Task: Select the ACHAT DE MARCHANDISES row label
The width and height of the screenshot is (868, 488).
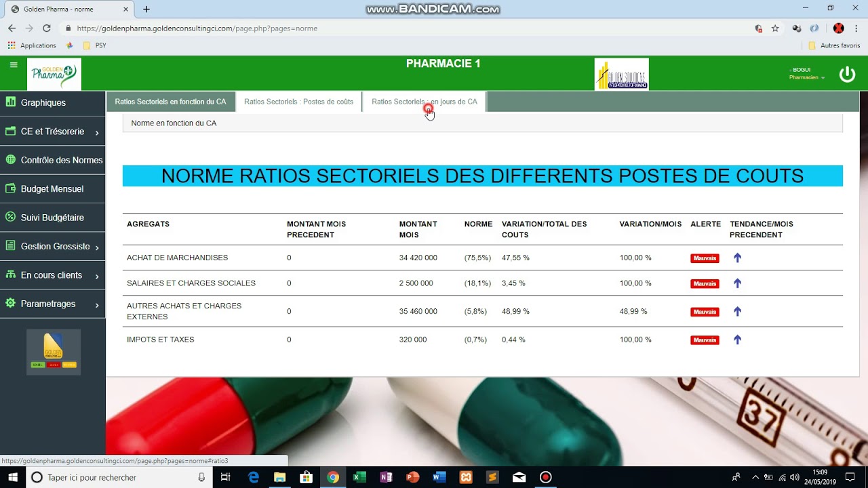Action: point(177,258)
